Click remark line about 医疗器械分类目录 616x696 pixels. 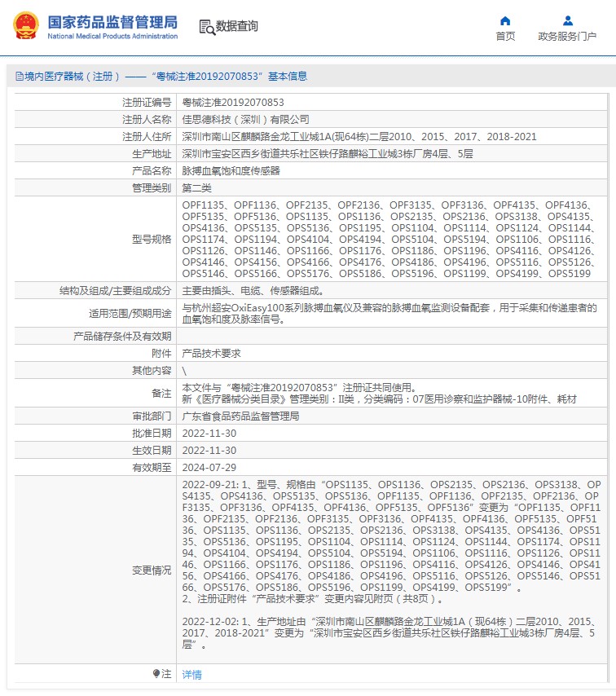point(379,399)
